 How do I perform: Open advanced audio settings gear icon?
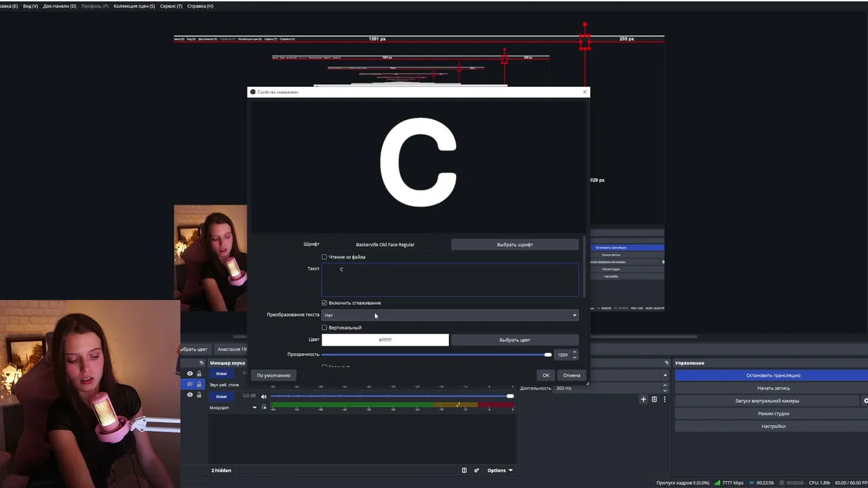click(476, 470)
